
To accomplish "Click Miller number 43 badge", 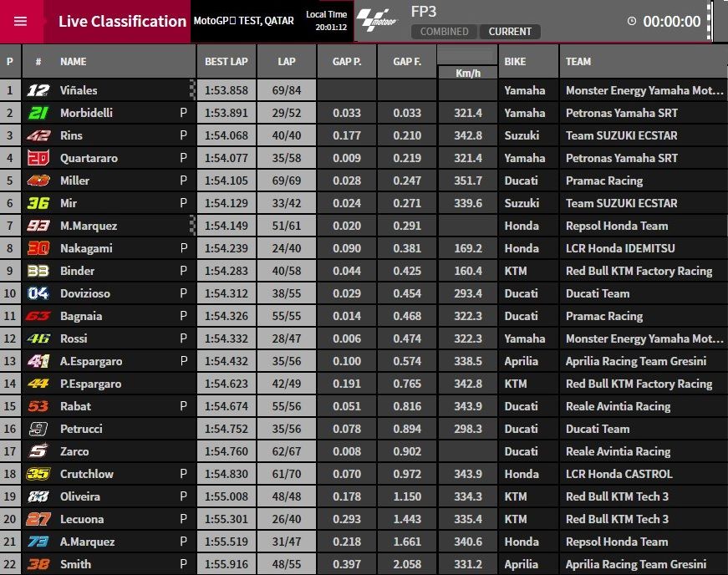I will click(38, 181).
